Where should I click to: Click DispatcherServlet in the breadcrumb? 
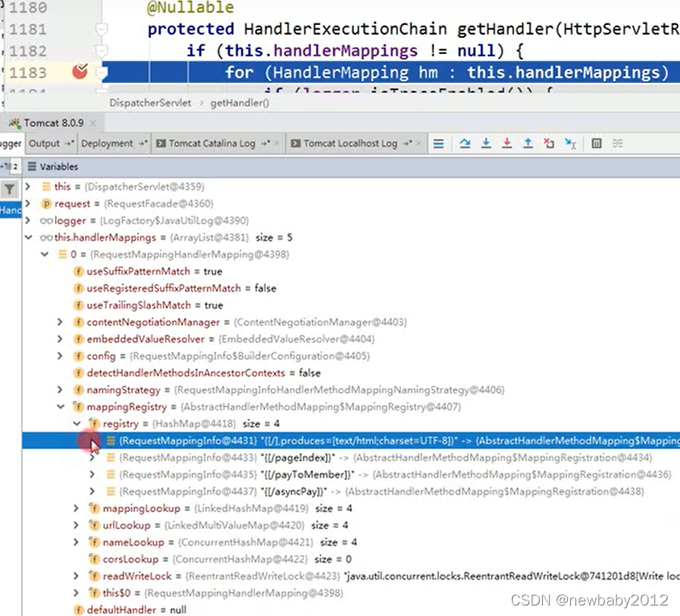pyautogui.click(x=150, y=102)
